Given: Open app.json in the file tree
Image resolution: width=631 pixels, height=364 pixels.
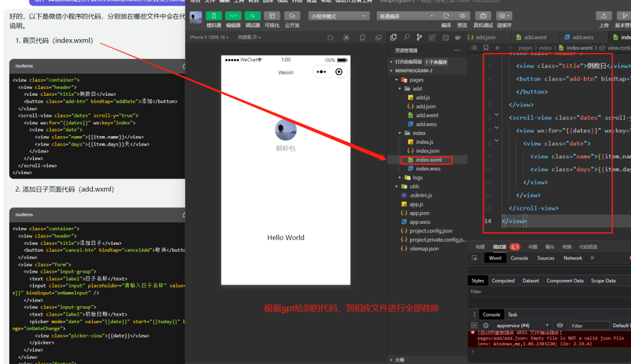Looking at the screenshot, I should [419, 213].
